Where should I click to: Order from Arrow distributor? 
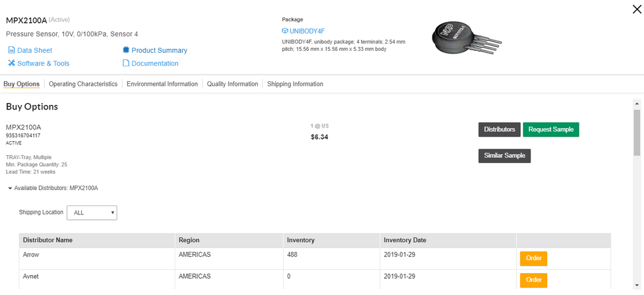tap(534, 258)
